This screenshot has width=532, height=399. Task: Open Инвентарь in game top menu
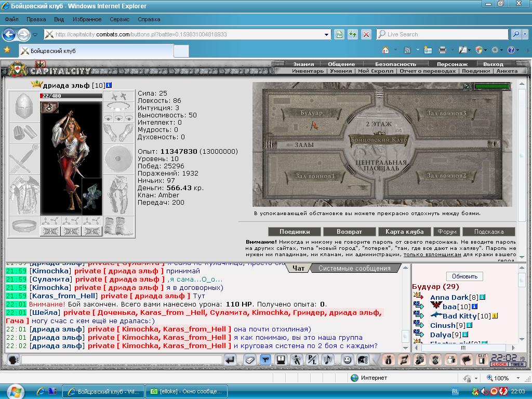coord(308,71)
